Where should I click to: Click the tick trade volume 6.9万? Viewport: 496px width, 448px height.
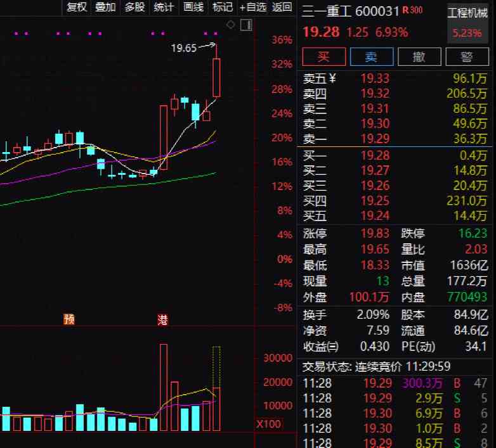click(x=429, y=414)
